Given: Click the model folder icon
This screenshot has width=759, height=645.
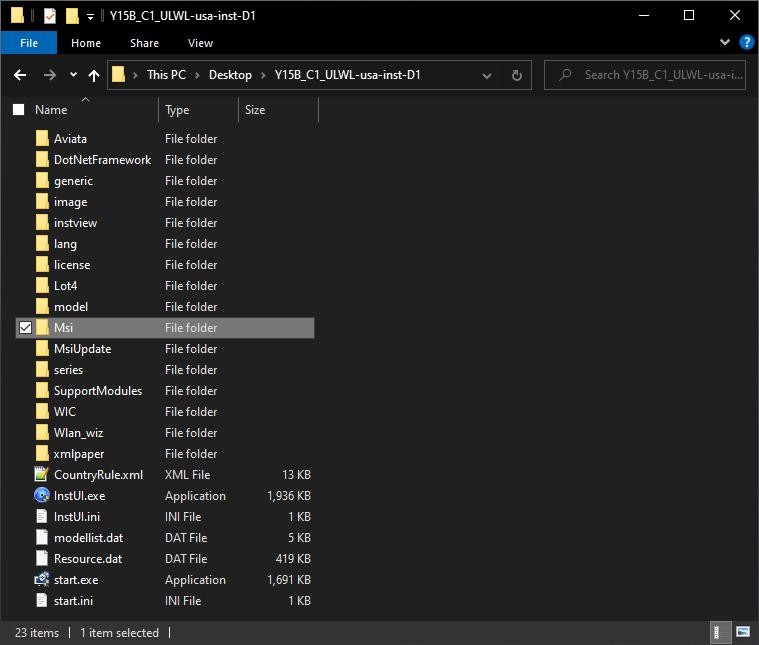Looking at the screenshot, I should 42,307.
